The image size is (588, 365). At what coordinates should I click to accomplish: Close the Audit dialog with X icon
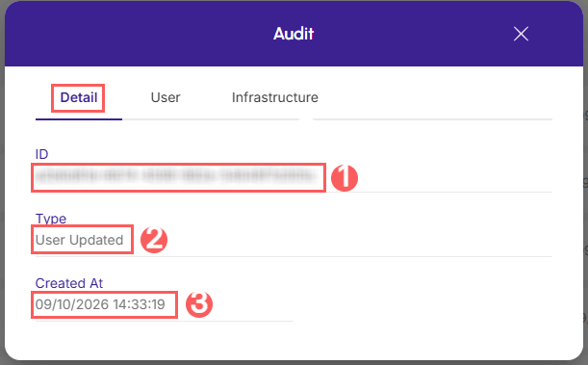pyautogui.click(x=521, y=34)
